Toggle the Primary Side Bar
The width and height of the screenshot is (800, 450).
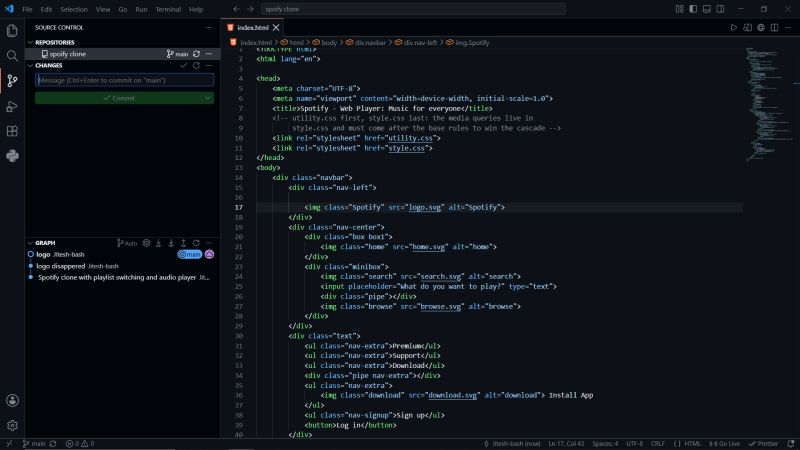pos(693,9)
